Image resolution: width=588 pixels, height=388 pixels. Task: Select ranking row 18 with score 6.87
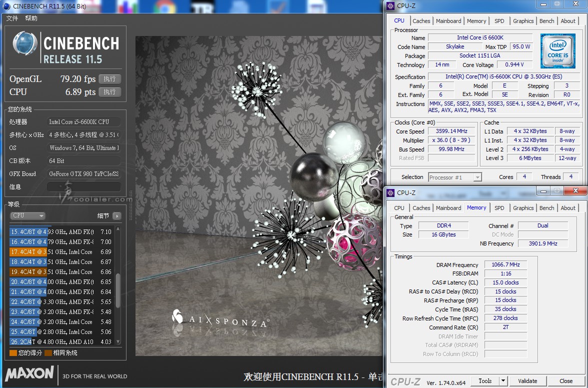[62, 261]
